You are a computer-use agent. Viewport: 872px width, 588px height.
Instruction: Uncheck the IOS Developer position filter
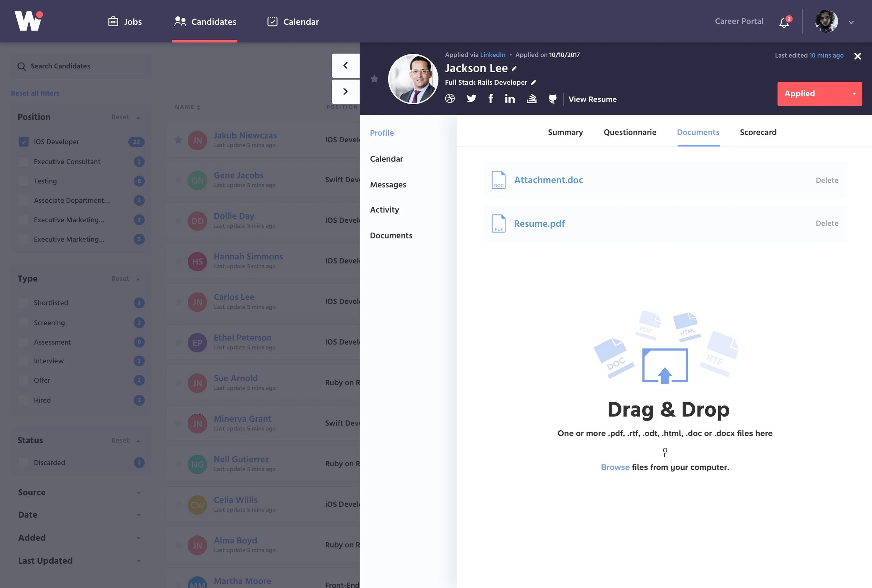point(23,142)
